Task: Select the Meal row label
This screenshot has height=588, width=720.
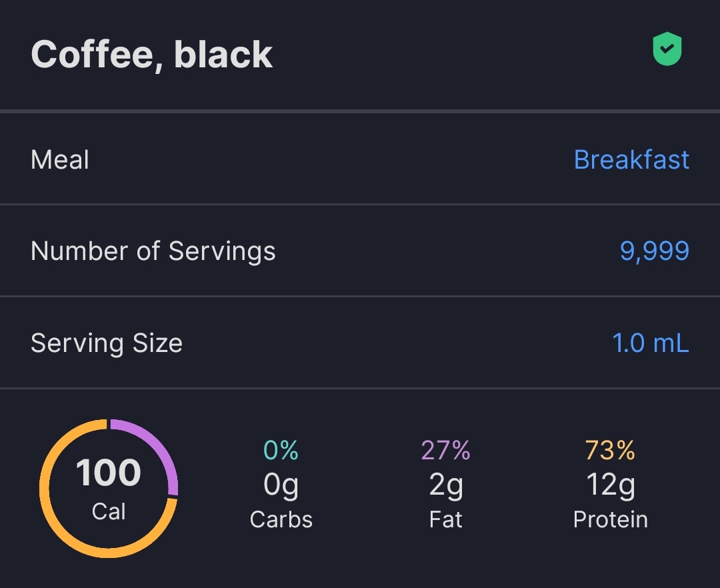Action: 60,160
